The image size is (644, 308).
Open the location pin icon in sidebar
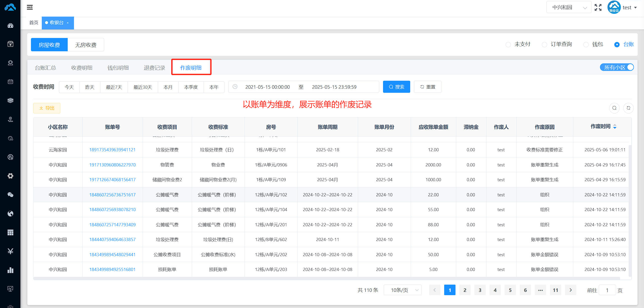point(10,119)
